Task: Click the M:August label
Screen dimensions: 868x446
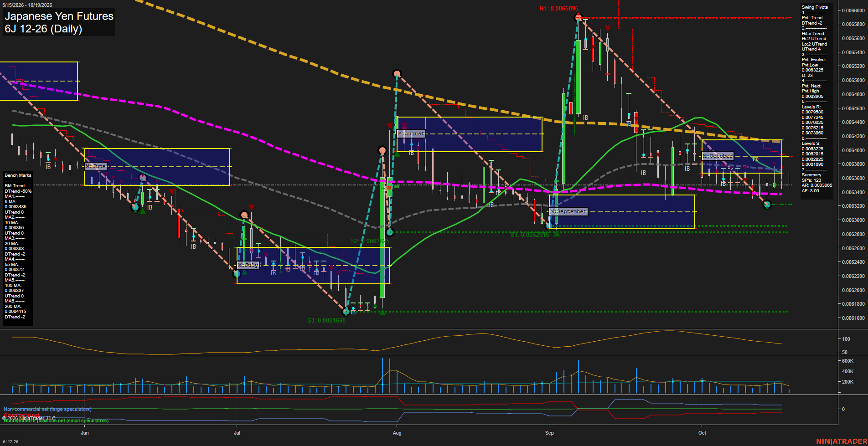Action: point(412,133)
